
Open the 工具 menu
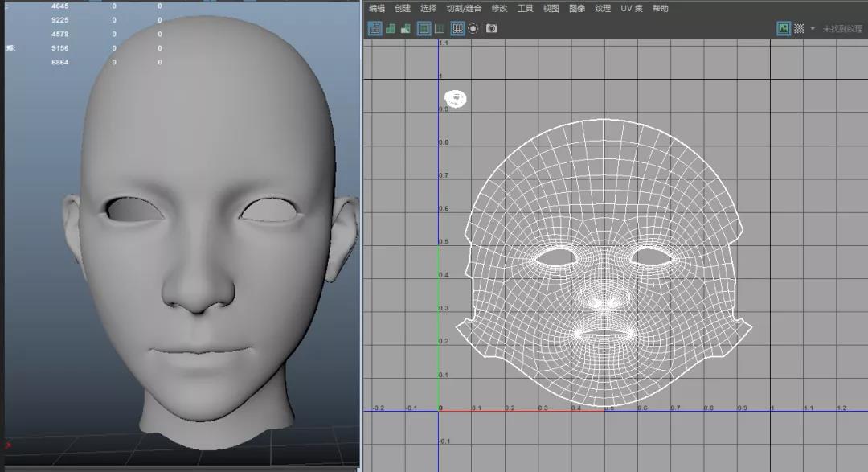(525, 8)
